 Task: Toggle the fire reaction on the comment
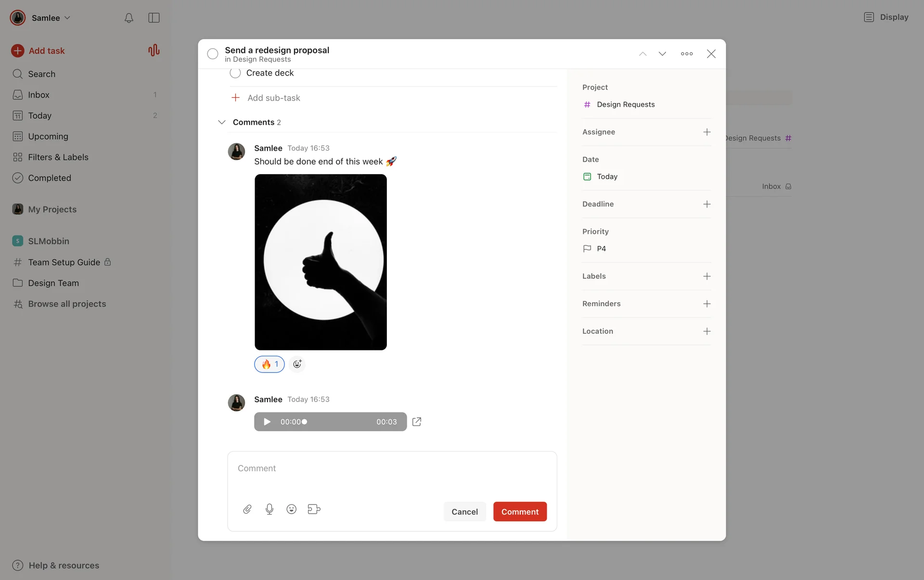(x=269, y=364)
